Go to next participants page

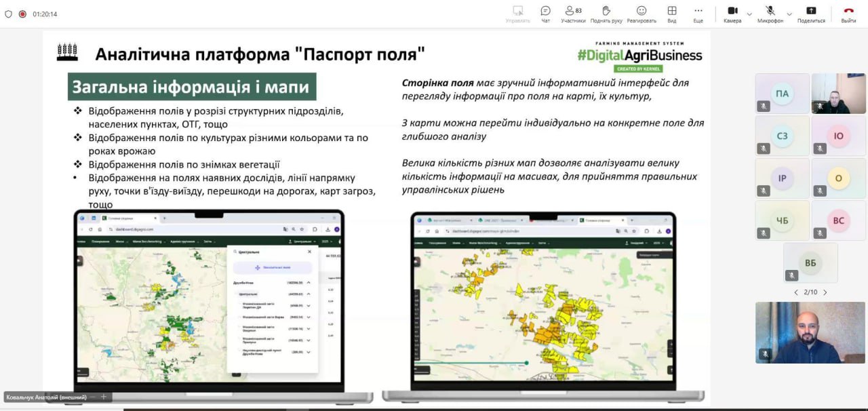point(825,292)
